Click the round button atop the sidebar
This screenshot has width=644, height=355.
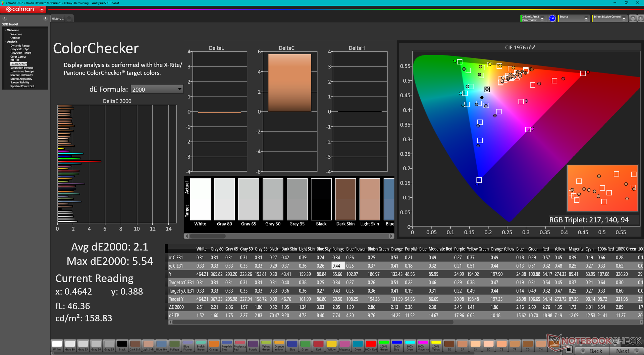[5, 18]
